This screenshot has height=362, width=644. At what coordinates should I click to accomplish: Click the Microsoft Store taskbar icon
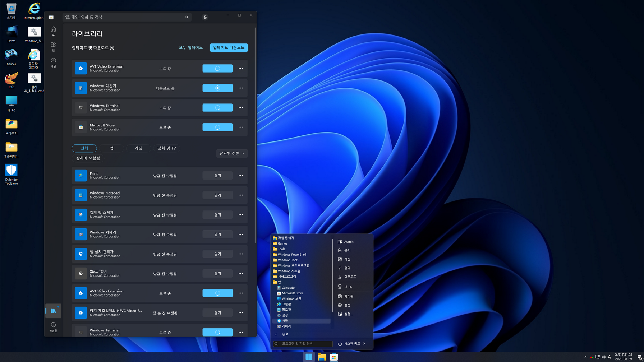[x=334, y=357]
